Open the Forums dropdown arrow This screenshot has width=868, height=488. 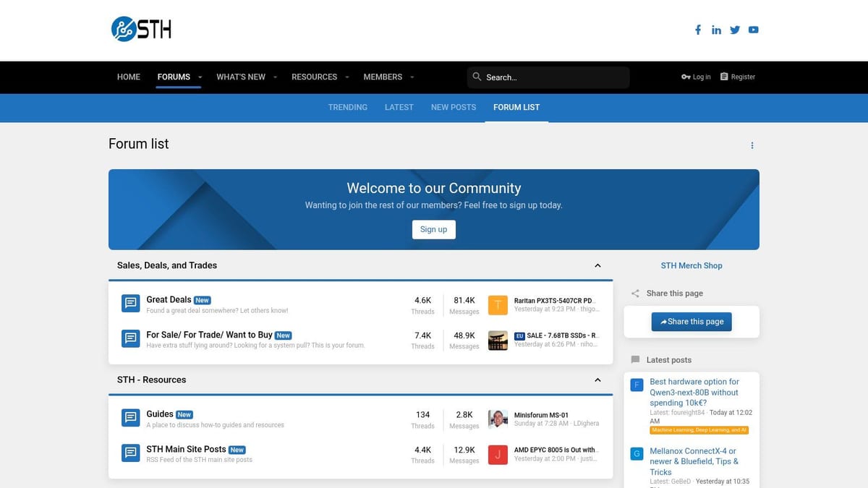point(200,77)
